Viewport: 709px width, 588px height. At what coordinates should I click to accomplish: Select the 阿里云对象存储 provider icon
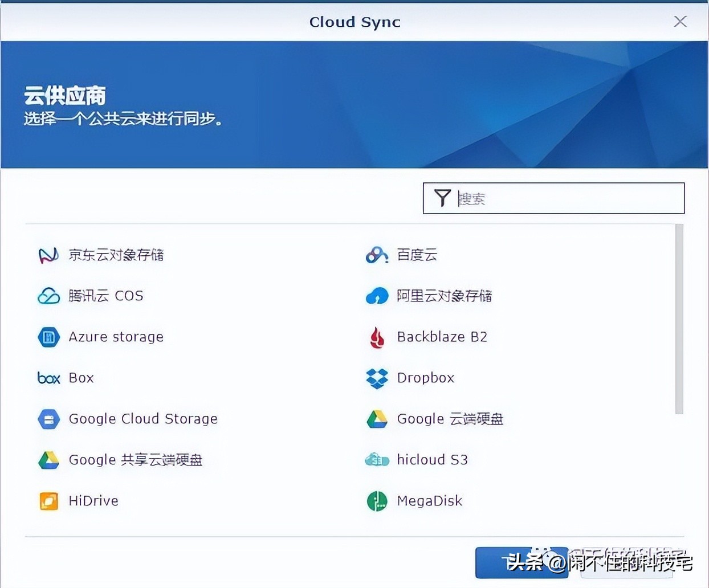376,296
